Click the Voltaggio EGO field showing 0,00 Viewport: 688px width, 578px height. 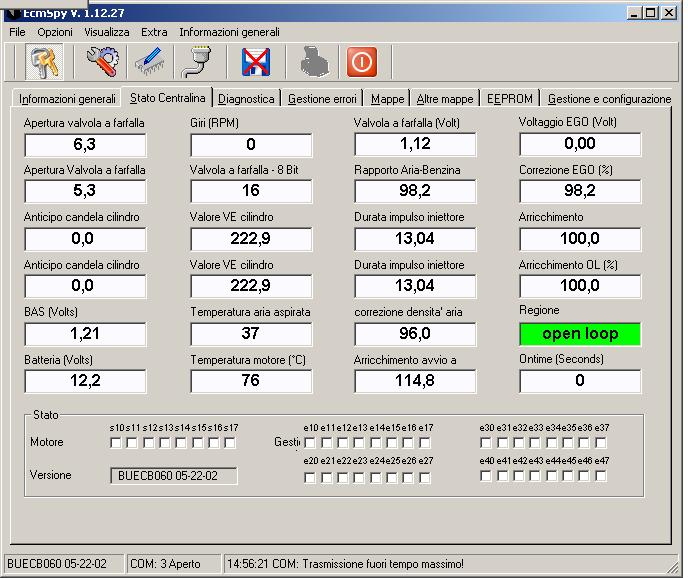tap(580, 144)
